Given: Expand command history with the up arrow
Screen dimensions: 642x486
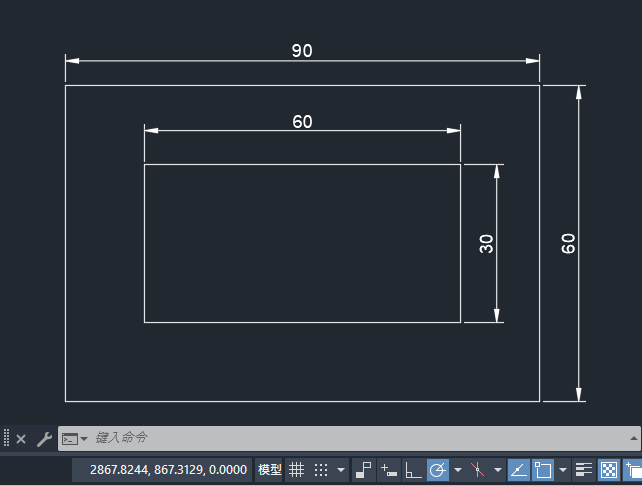Looking at the screenshot, I should tap(633, 438).
